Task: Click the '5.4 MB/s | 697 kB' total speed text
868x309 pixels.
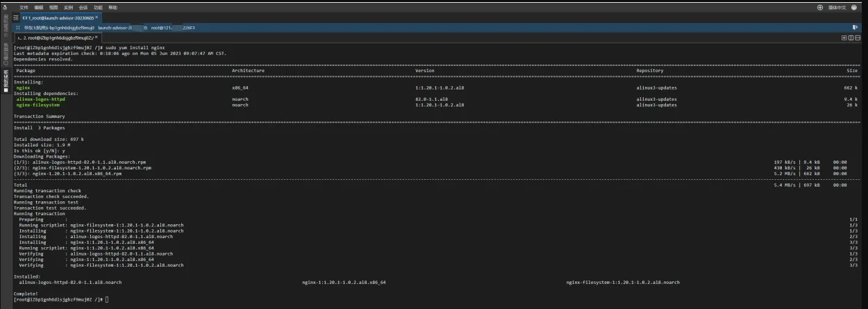Action: click(x=796, y=185)
